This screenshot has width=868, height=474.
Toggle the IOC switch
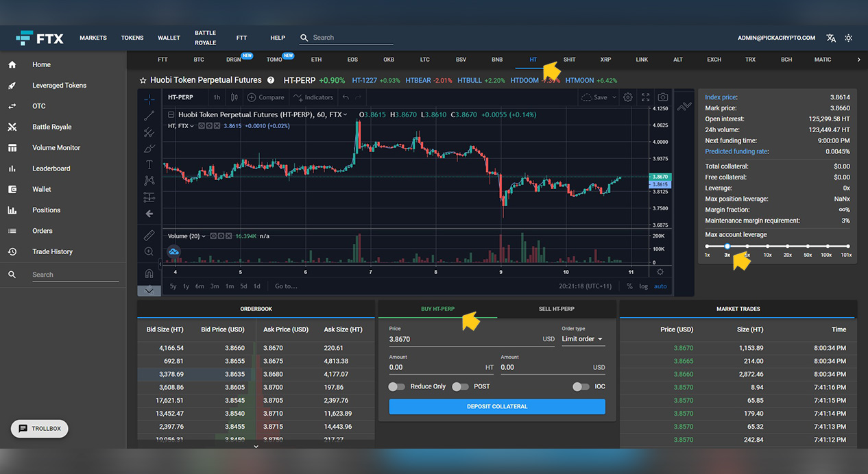(x=581, y=386)
